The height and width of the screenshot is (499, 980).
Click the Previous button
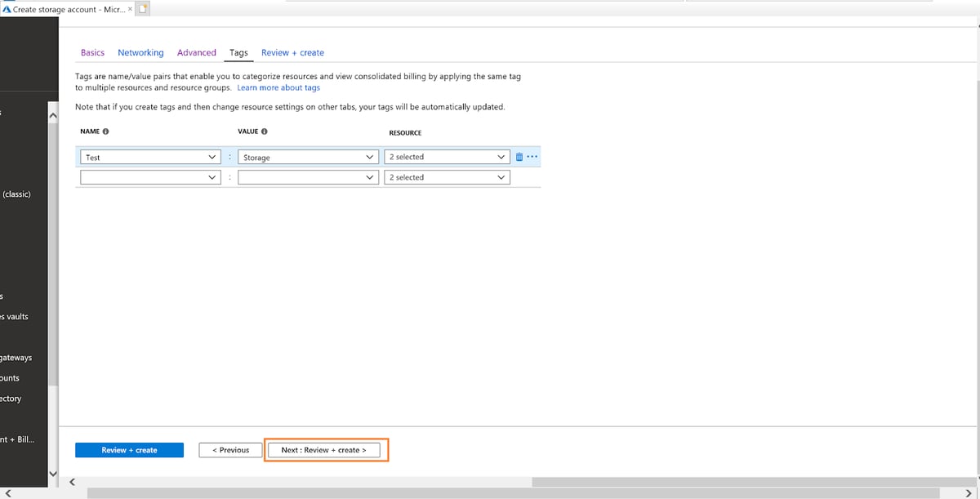pyautogui.click(x=230, y=450)
